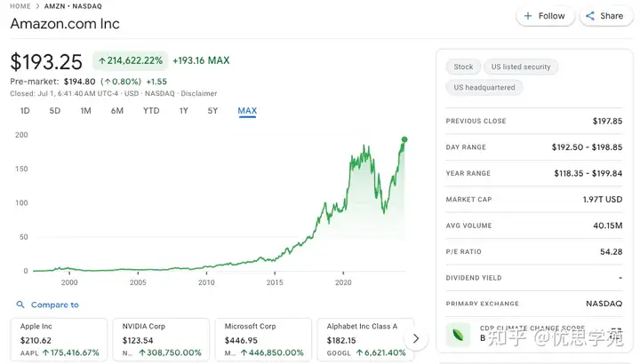The height and width of the screenshot is (364, 640).
Task: Open the HOME breadcrumb link
Action: pos(20,6)
